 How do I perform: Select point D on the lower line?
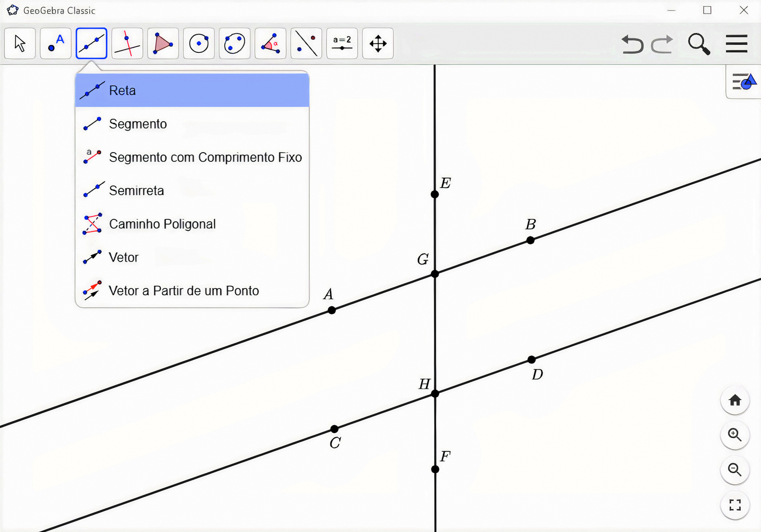[x=532, y=360]
